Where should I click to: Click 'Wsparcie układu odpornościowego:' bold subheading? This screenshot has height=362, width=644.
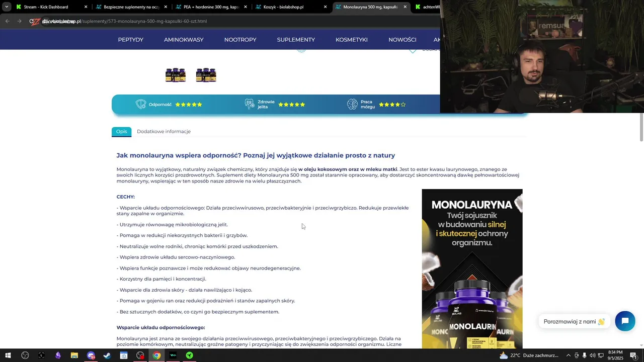pyautogui.click(x=161, y=327)
